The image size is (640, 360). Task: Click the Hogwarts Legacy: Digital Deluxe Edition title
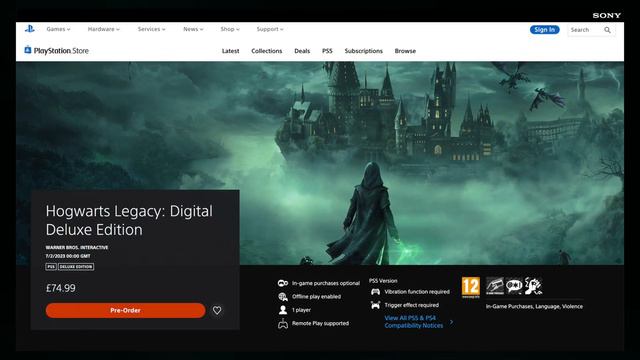(129, 220)
